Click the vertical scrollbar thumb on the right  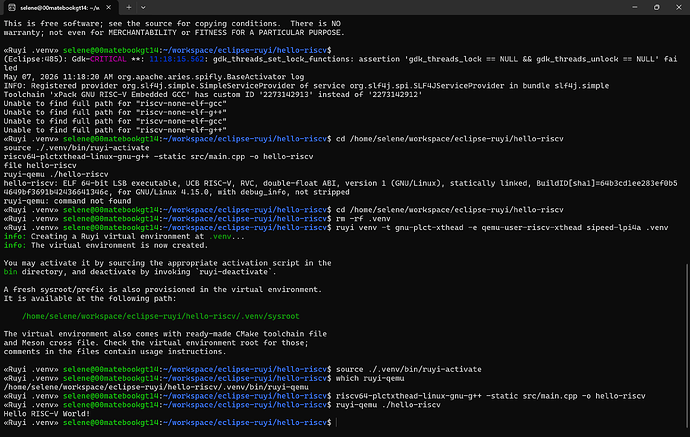[x=687, y=345]
